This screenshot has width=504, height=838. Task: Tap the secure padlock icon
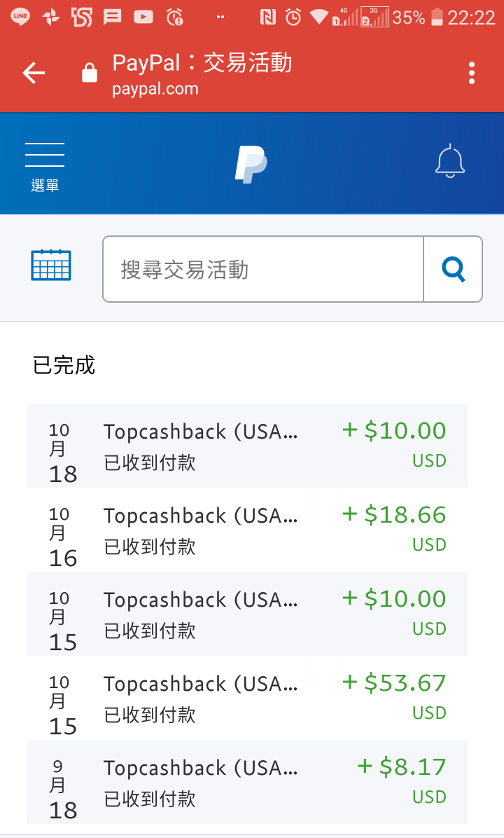pos(90,73)
